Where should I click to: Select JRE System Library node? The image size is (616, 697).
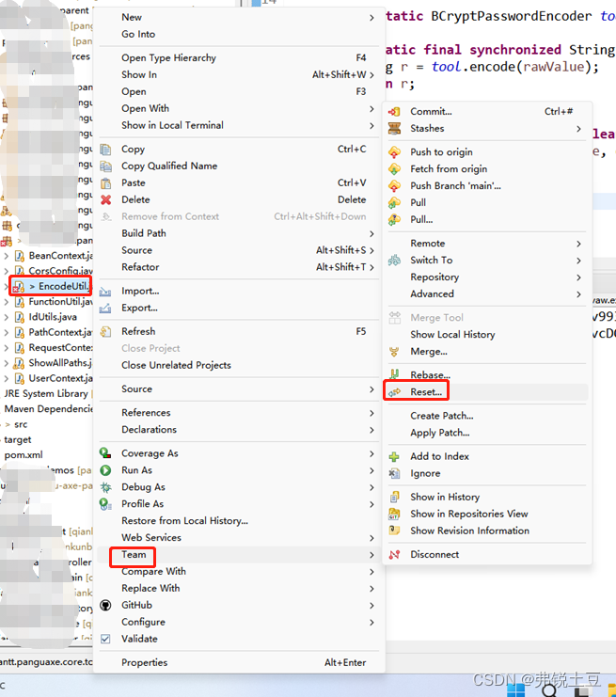pos(46,394)
